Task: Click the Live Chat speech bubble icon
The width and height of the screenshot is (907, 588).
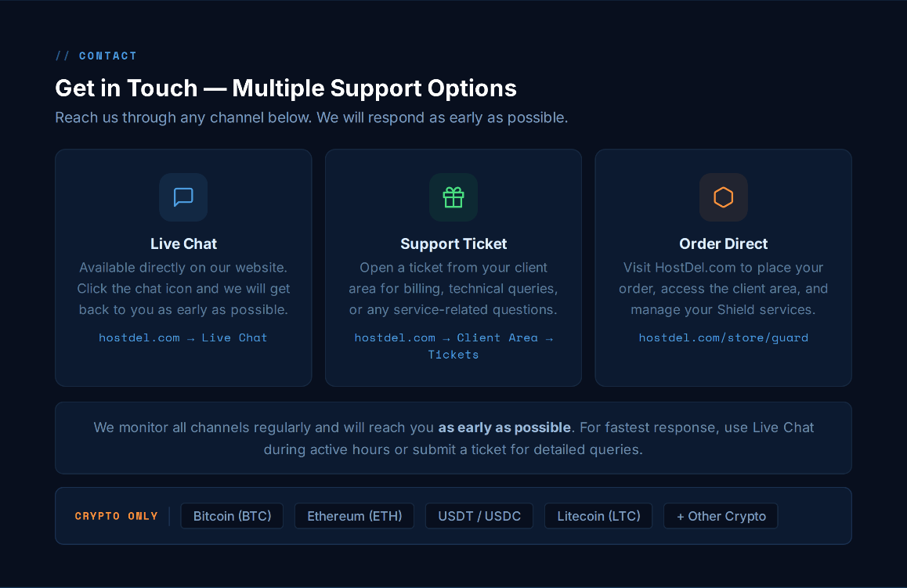Action: pos(183,197)
